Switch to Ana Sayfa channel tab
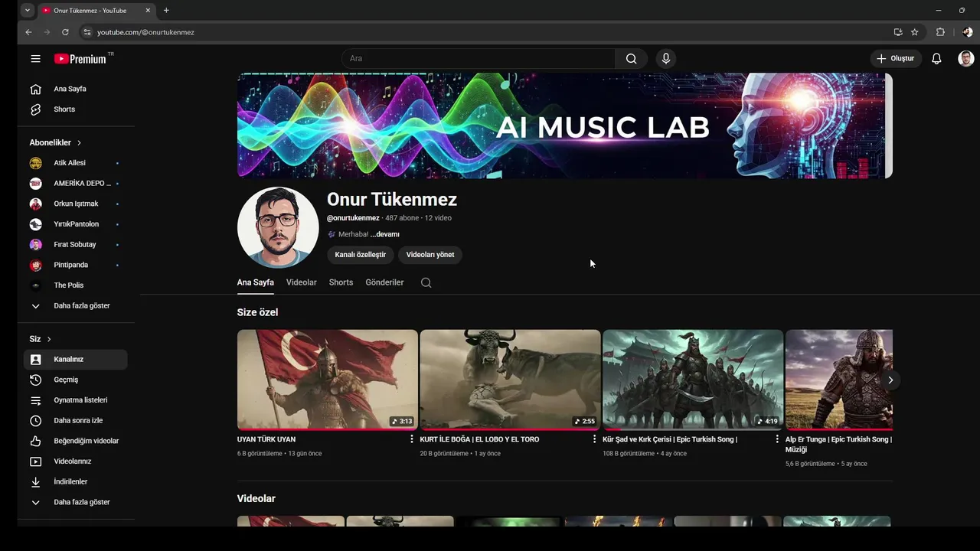This screenshot has height=551, width=980. [x=255, y=282]
